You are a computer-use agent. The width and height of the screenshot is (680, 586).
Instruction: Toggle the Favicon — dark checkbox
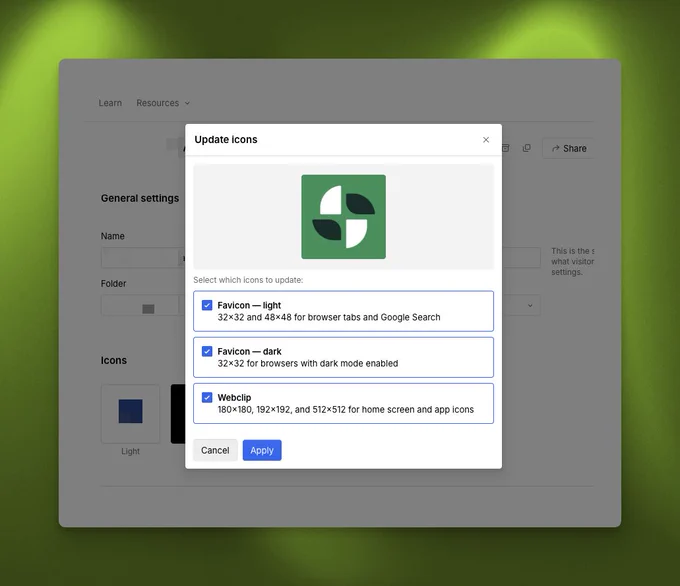point(207,351)
